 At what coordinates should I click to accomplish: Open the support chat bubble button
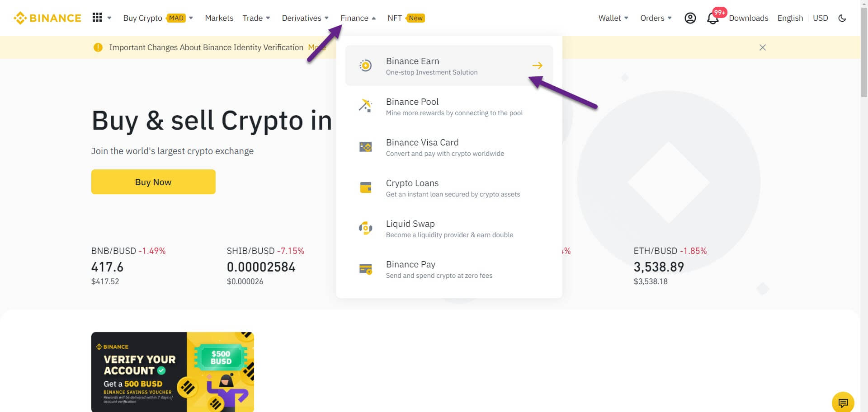(x=843, y=402)
